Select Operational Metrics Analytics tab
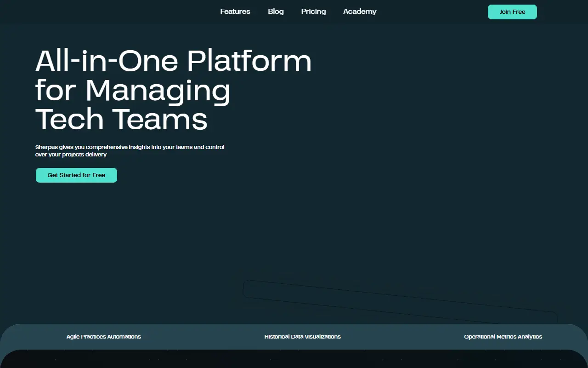Screen dimensions: 588x368 [x=503, y=337]
